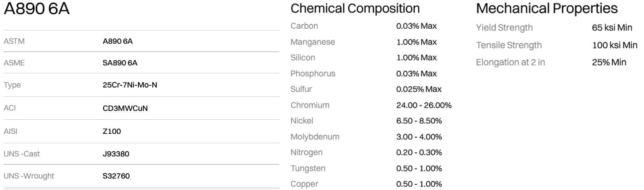Click the Chemical Composition heading
Screen dimensions: 644x190
pos(355,8)
